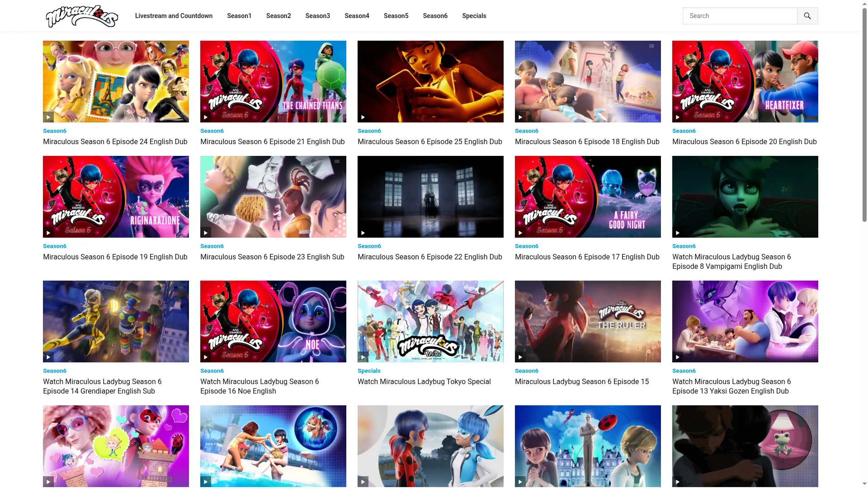Open the Season3 menu item
Image resolution: width=868 pixels, height=488 pixels.
(318, 16)
